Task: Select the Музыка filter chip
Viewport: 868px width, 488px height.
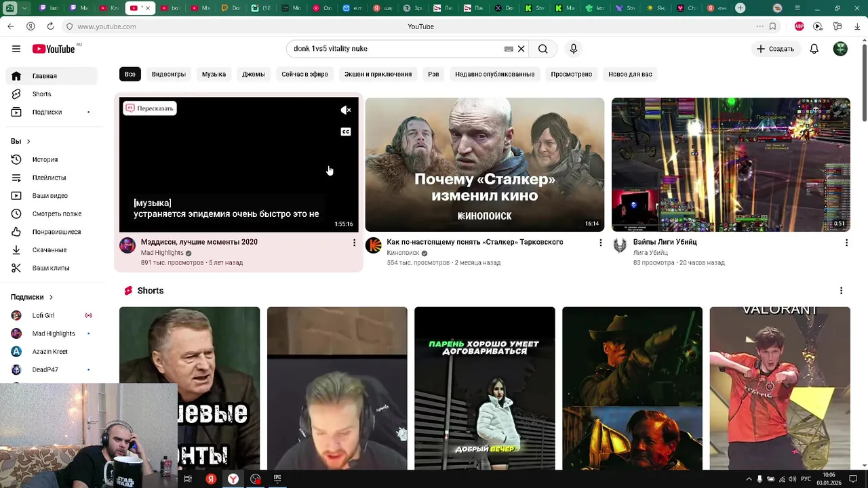Action: 214,74
